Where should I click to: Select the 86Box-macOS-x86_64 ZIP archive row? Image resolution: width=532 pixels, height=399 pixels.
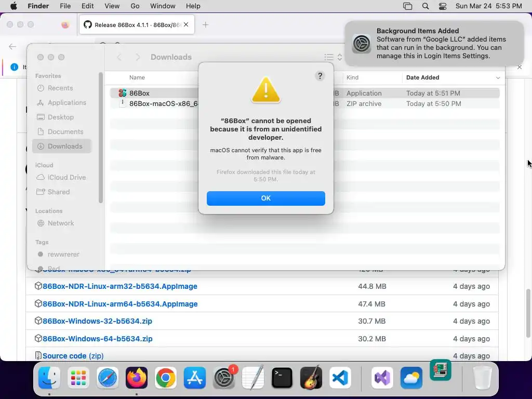tap(304, 104)
